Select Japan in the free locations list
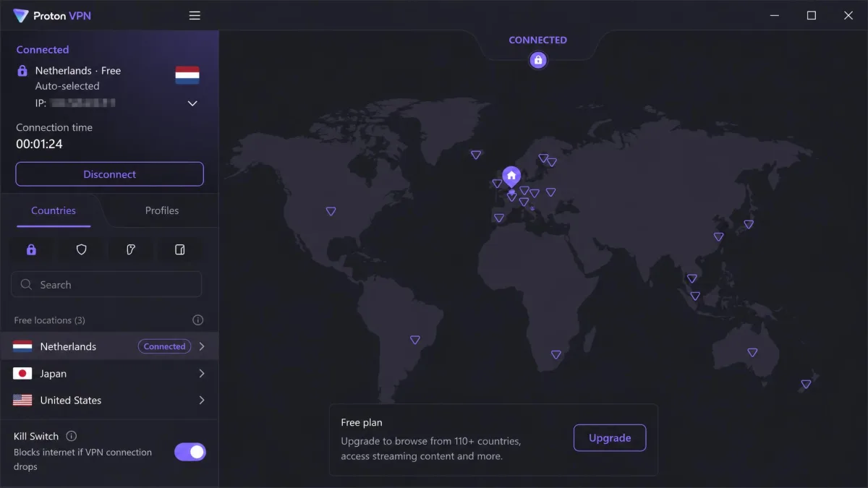The image size is (868, 488). click(109, 374)
